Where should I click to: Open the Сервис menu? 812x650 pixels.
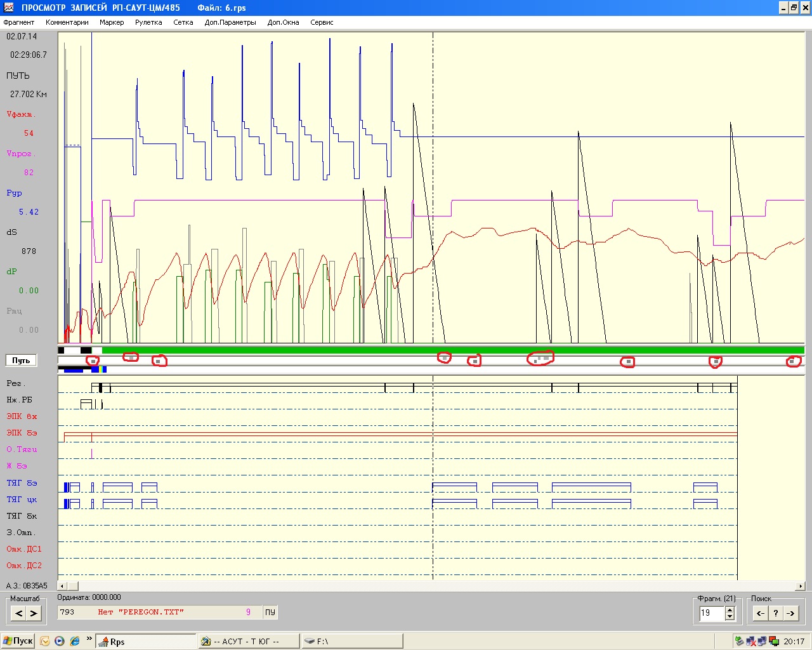pos(322,22)
